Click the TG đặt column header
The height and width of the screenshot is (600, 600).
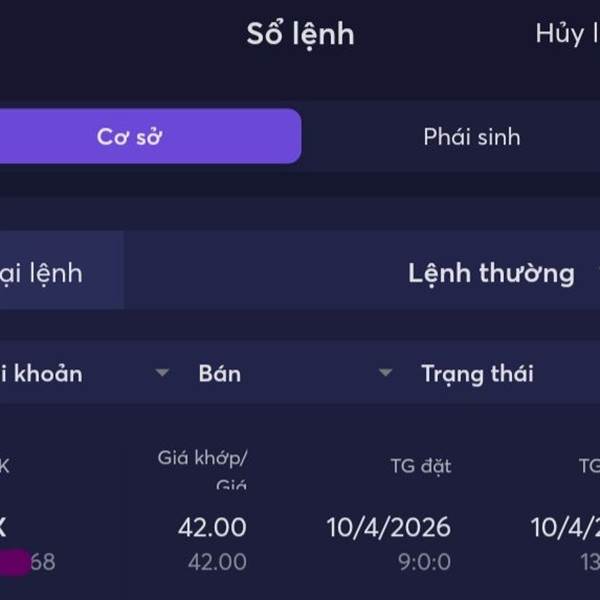click(x=420, y=465)
